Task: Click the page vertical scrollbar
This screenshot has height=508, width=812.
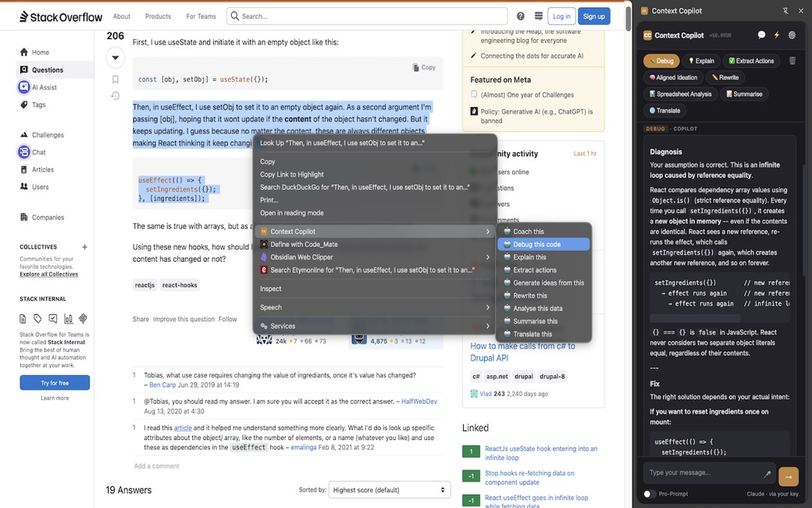Action: 629,20
